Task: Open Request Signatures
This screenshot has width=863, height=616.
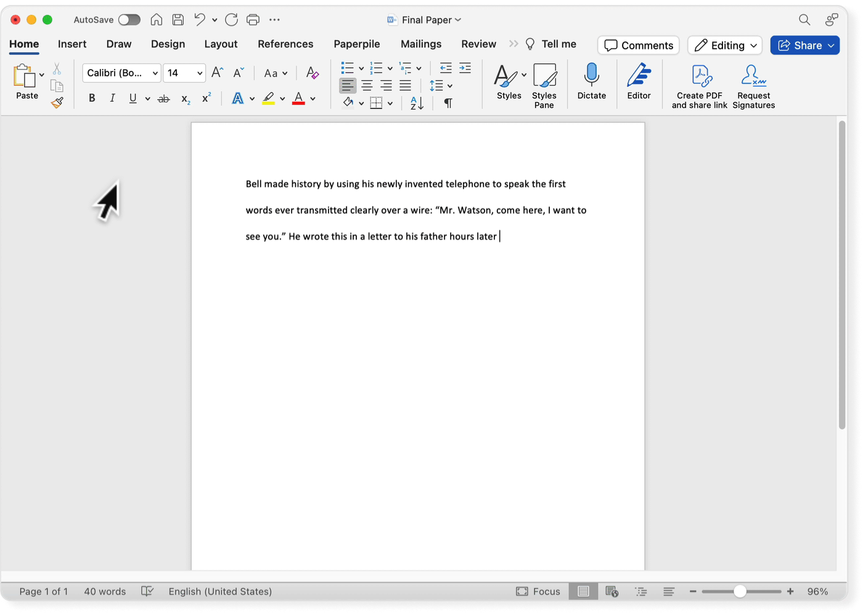Action: (753, 86)
